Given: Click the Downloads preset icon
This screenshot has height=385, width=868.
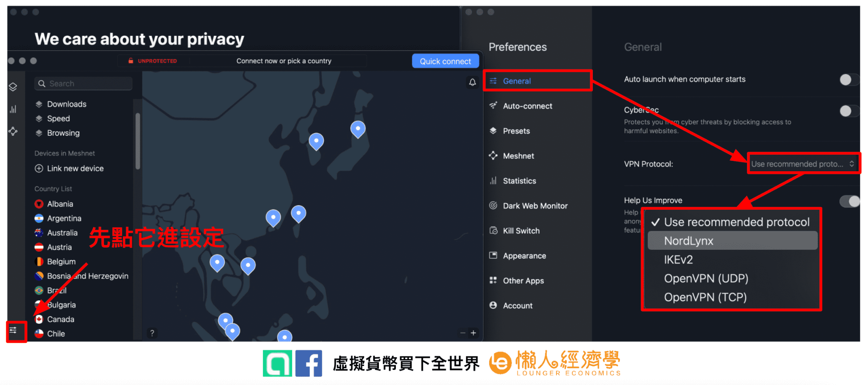Looking at the screenshot, I should [39, 104].
